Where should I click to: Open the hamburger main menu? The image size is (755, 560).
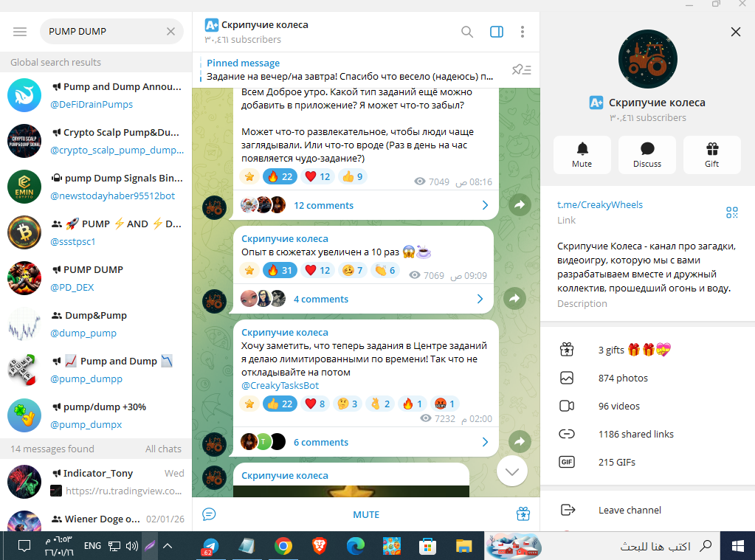pos(20,32)
